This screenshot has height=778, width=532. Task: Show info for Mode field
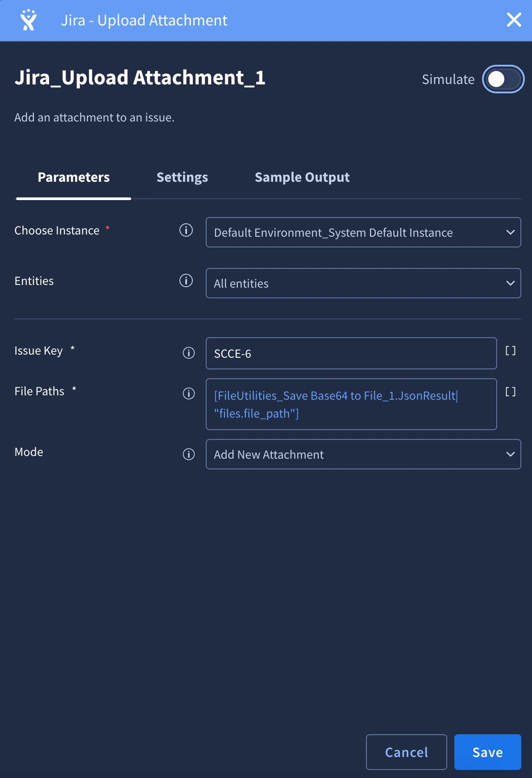[x=189, y=454]
